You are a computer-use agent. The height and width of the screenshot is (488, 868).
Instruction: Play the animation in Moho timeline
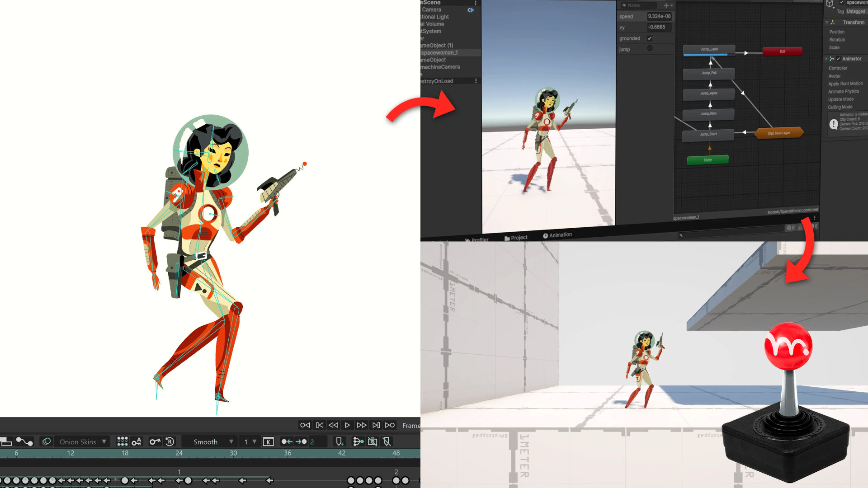click(x=347, y=425)
